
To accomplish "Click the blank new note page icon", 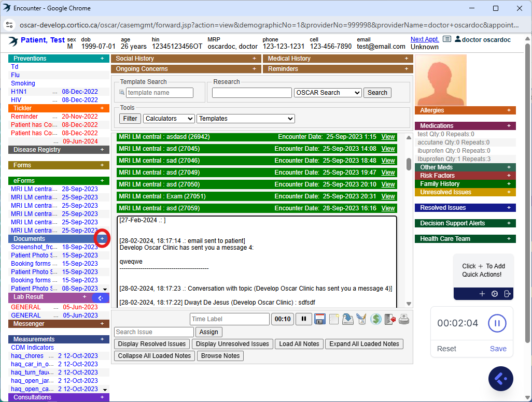I will point(334,319).
